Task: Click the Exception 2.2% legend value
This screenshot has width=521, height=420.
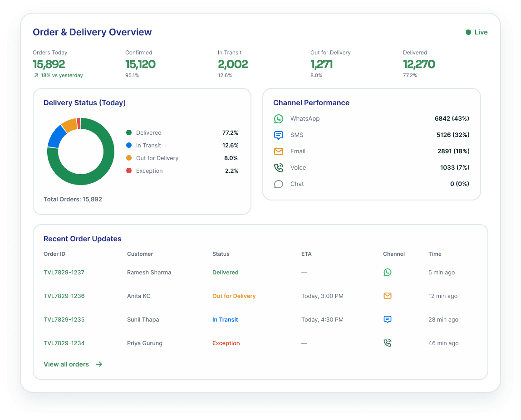Action: pyautogui.click(x=231, y=171)
